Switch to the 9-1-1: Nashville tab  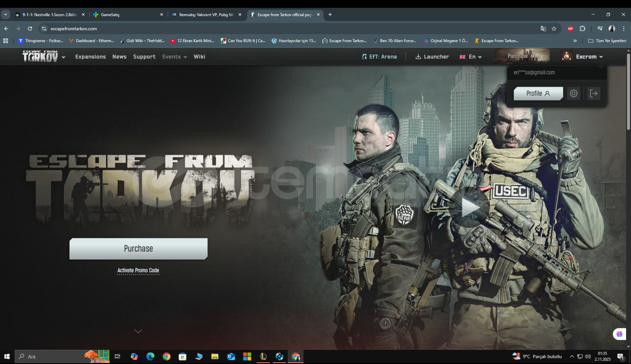point(50,14)
